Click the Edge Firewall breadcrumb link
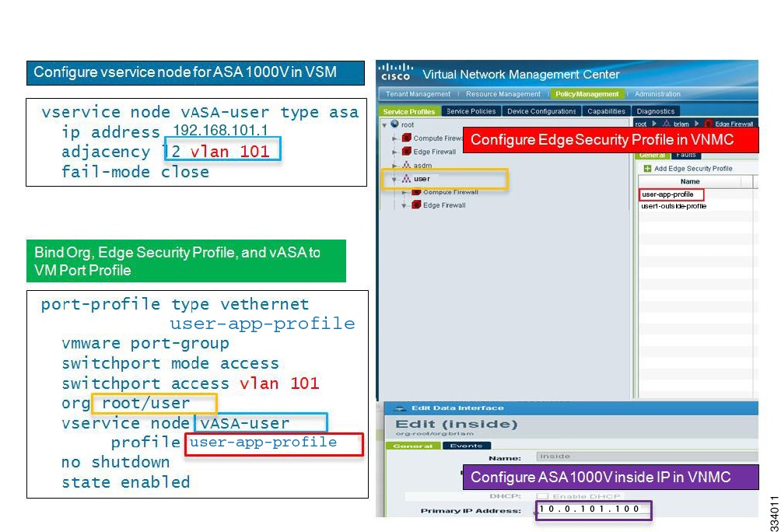The height and width of the screenshot is (532, 781). 734,124
